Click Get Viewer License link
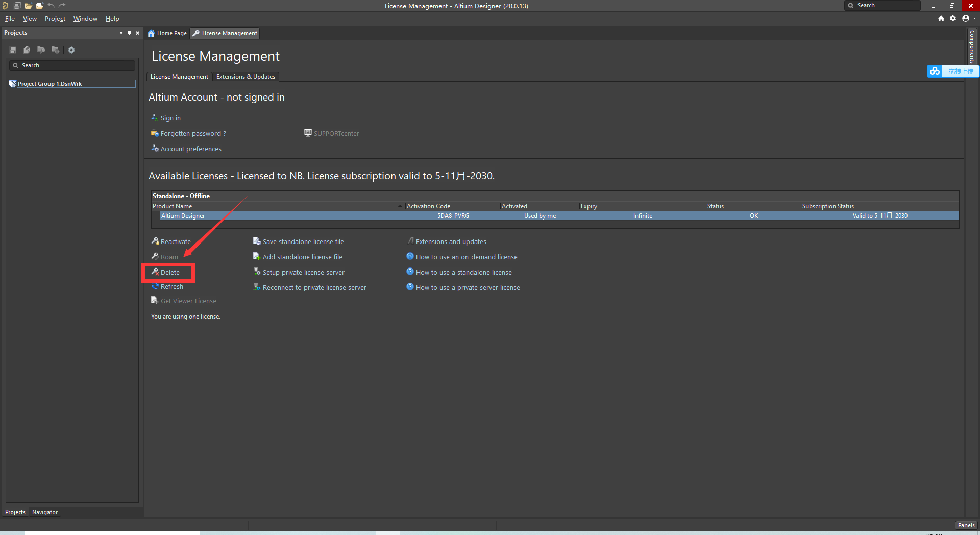 pyautogui.click(x=184, y=301)
